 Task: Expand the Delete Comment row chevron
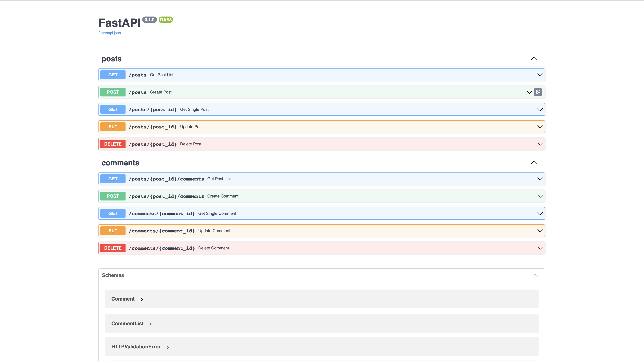tap(540, 248)
